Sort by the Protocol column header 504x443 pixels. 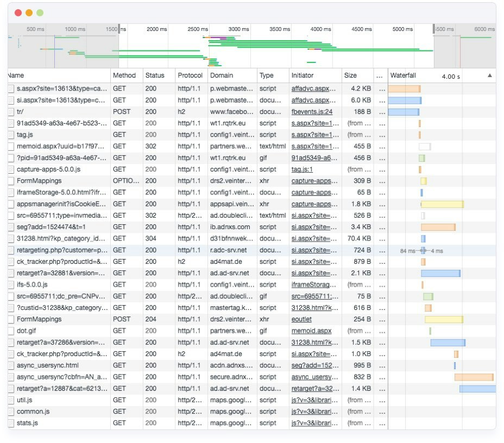tap(192, 75)
